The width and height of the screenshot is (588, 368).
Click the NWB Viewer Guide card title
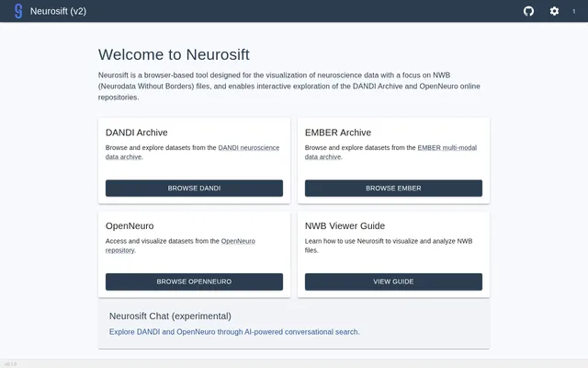345,226
